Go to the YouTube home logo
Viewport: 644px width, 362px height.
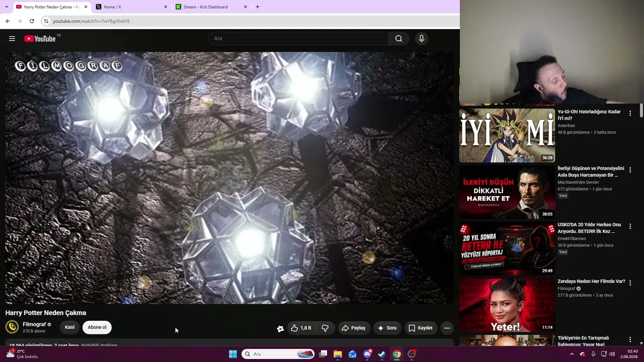(40, 39)
